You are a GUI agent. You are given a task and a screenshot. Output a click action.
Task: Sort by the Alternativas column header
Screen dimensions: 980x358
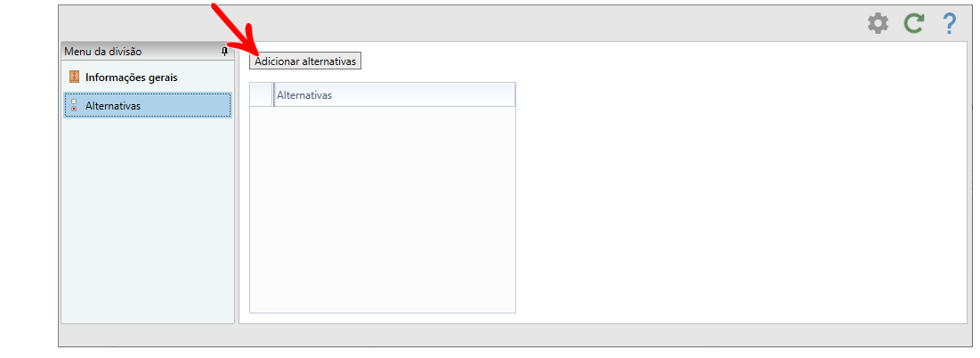[394, 95]
